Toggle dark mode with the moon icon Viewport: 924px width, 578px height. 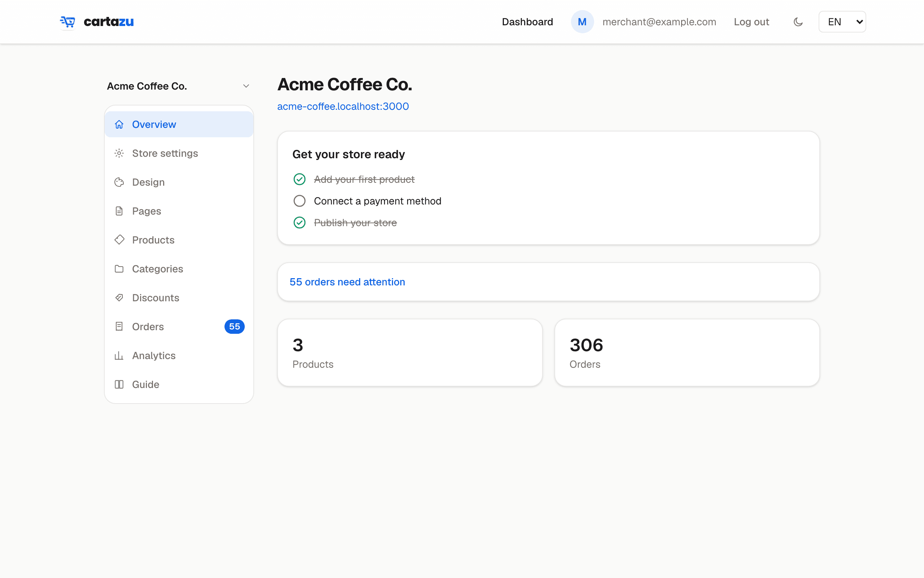(x=798, y=22)
